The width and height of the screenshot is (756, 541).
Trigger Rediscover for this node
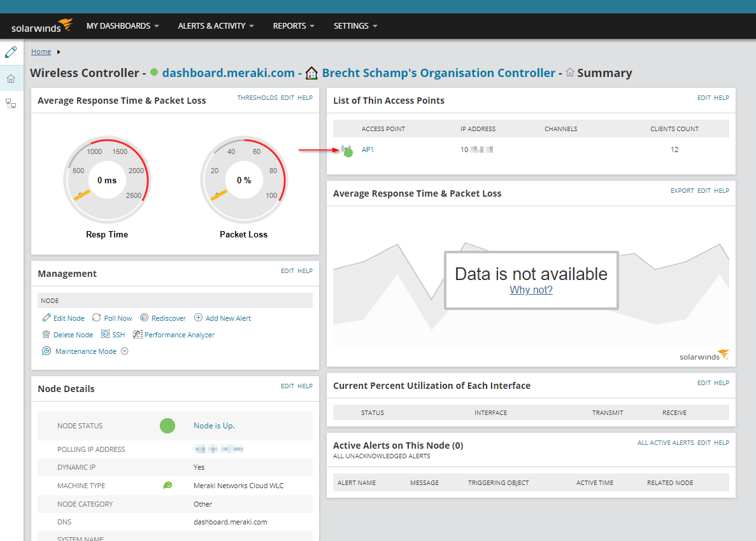pyautogui.click(x=145, y=318)
